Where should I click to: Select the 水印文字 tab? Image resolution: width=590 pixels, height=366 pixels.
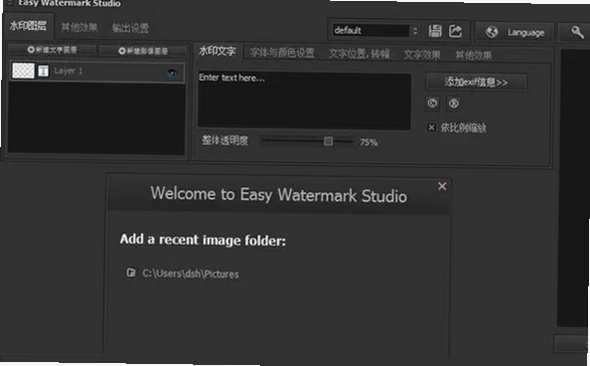click(217, 51)
